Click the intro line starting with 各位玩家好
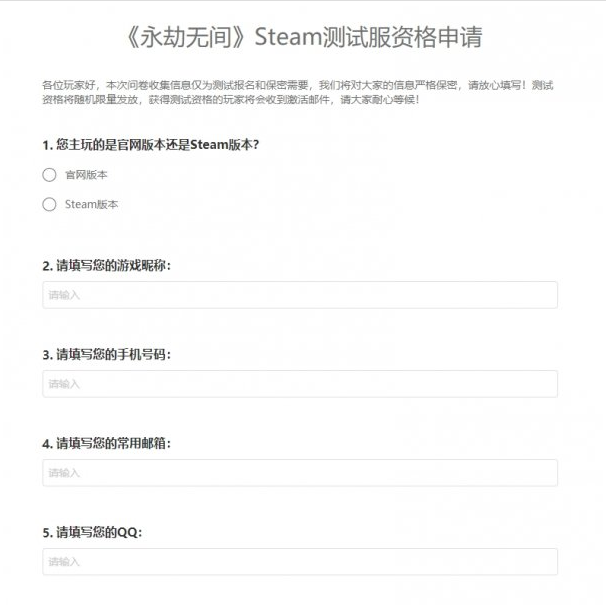 [297, 85]
